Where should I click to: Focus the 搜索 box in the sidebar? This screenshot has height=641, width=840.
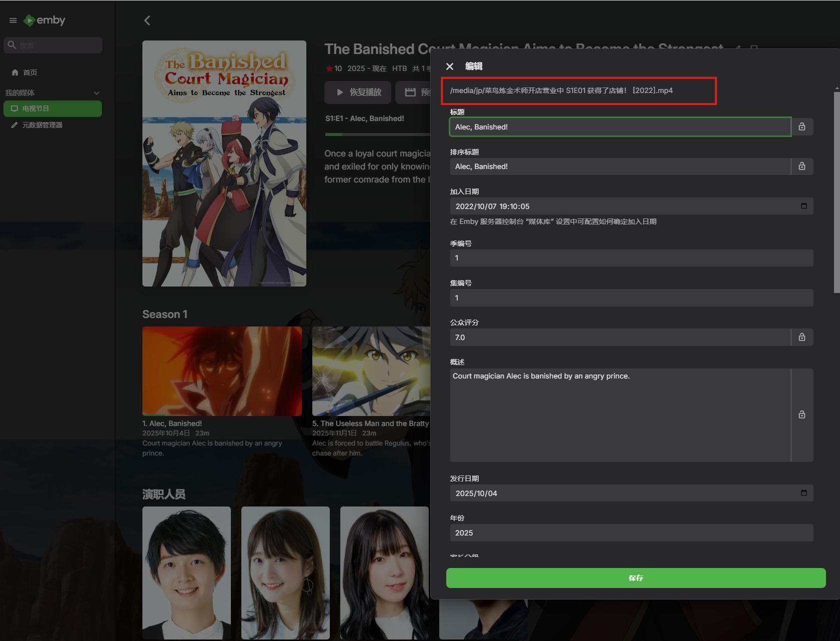(x=53, y=45)
